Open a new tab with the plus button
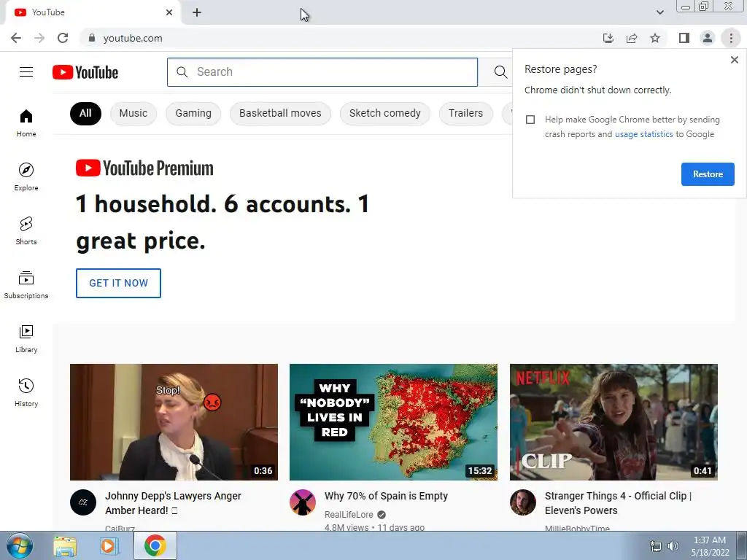Image resolution: width=747 pixels, height=560 pixels. 197,12
